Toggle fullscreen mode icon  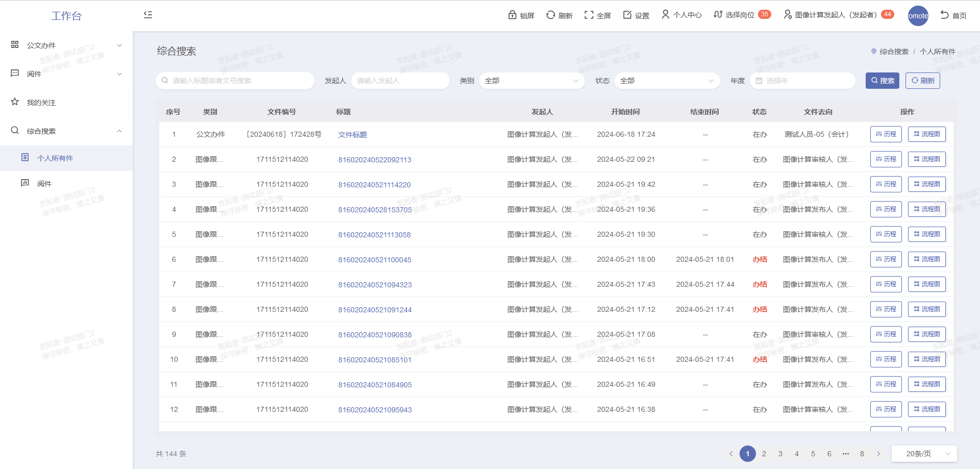tap(589, 15)
